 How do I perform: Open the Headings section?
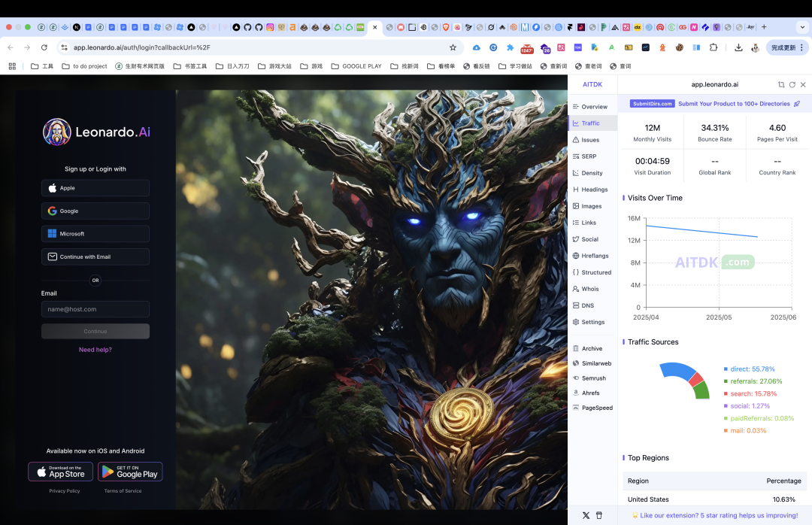[593, 190]
